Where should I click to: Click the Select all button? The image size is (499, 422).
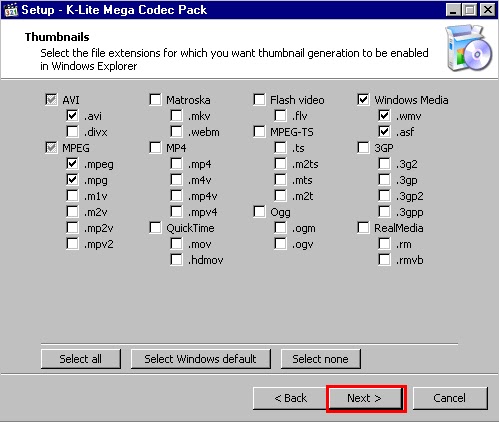81,359
